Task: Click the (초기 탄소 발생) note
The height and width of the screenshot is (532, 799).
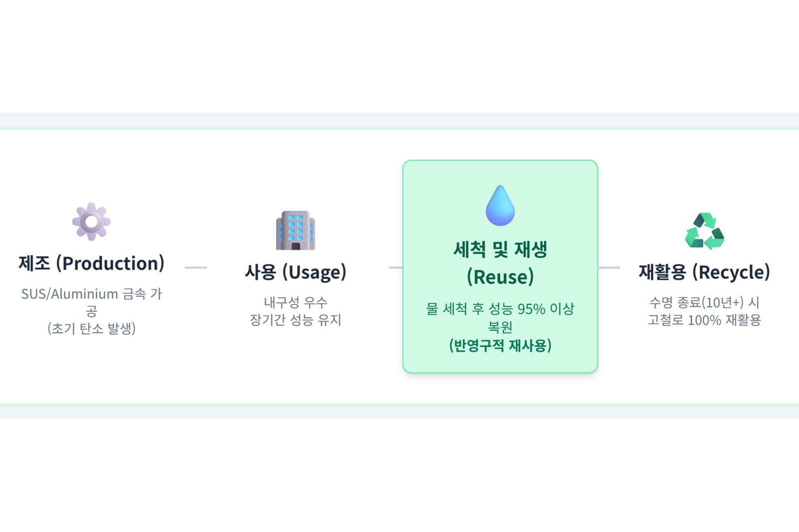Action: pos(91,328)
